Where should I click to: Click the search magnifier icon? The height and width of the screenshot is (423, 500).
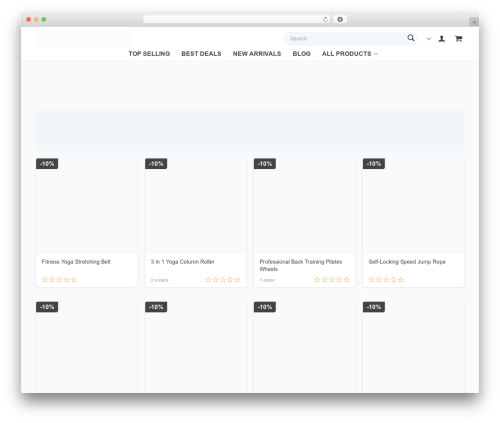[x=411, y=38]
